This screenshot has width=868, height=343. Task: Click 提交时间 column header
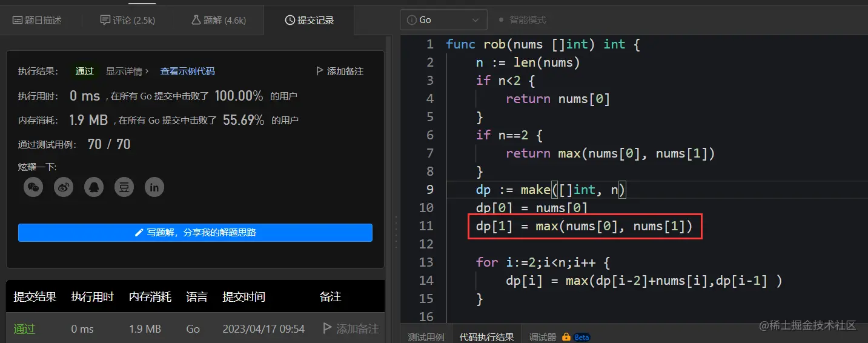pyautogui.click(x=244, y=297)
